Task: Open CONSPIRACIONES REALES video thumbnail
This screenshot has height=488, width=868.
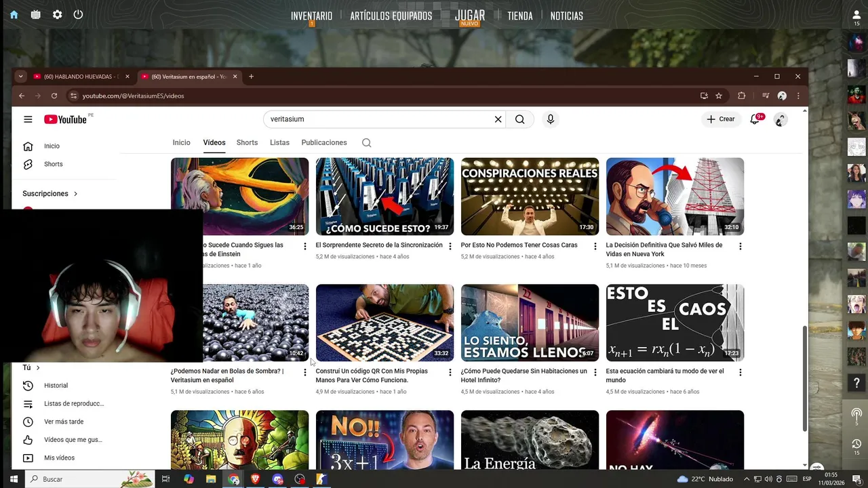Action: 530,197
